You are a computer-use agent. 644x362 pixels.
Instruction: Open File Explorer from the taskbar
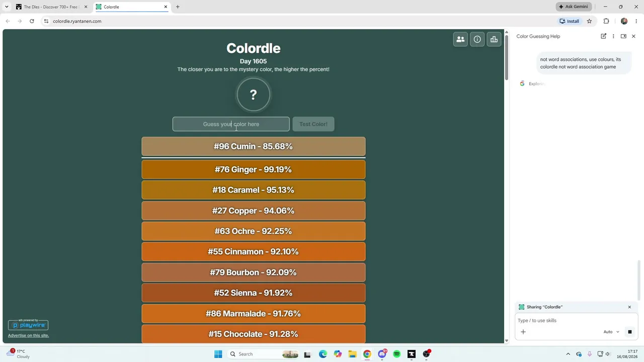click(x=352, y=354)
